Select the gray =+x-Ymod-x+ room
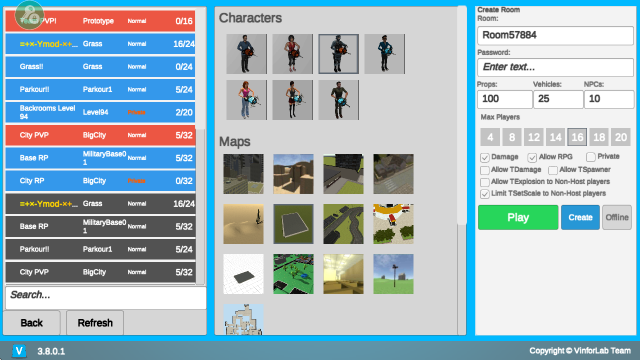The width and height of the screenshot is (640, 360). (100, 204)
